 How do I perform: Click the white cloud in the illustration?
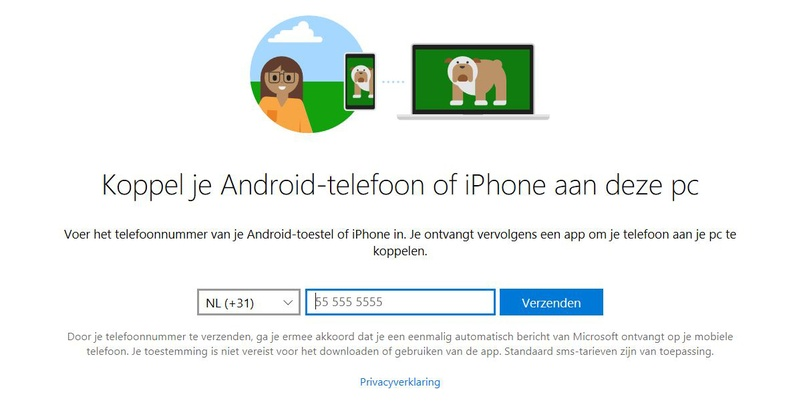[295, 32]
